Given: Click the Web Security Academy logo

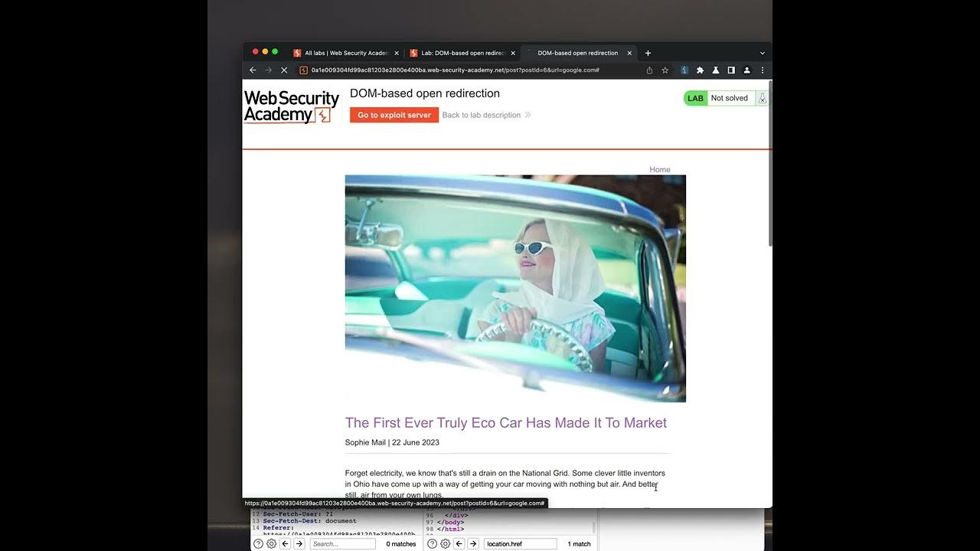Looking at the screenshot, I should point(292,106).
